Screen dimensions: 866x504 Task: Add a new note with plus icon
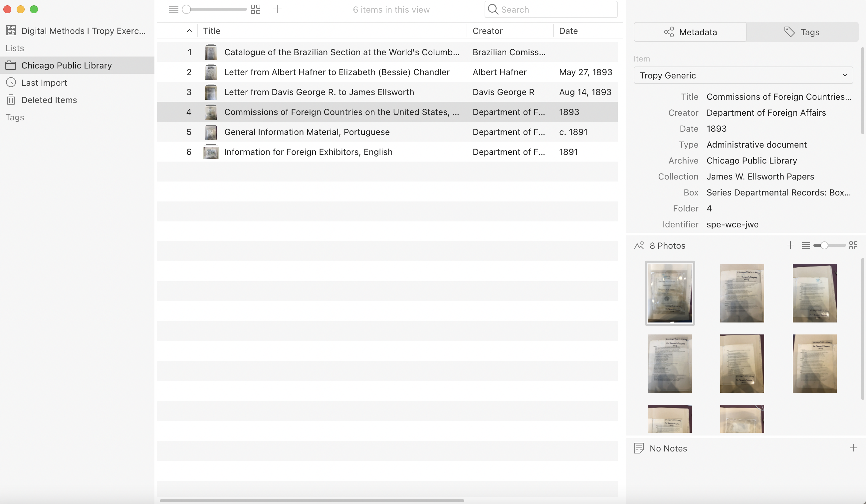[x=853, y=448]
